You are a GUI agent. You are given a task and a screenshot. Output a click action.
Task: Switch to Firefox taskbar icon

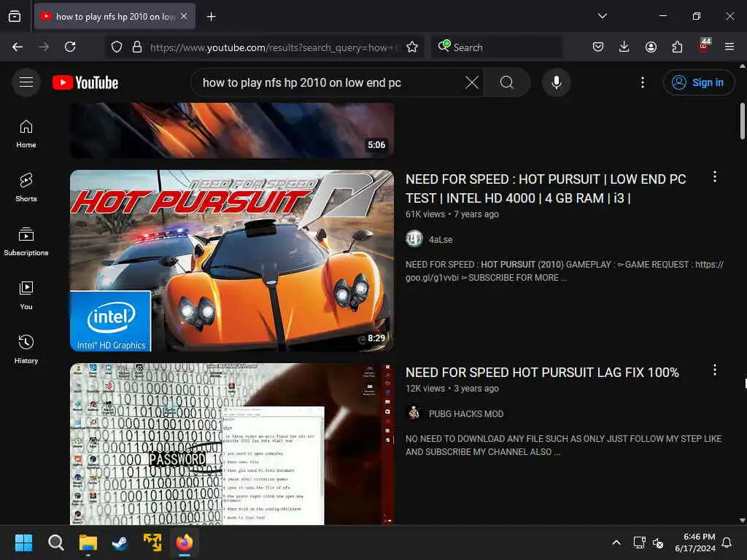pyautogui.click(x=184, y=542)
